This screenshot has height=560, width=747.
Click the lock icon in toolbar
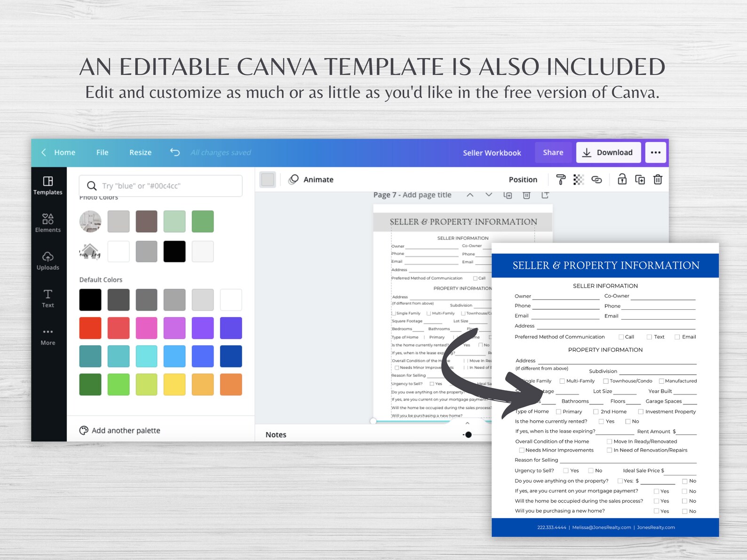click(622, 179)
